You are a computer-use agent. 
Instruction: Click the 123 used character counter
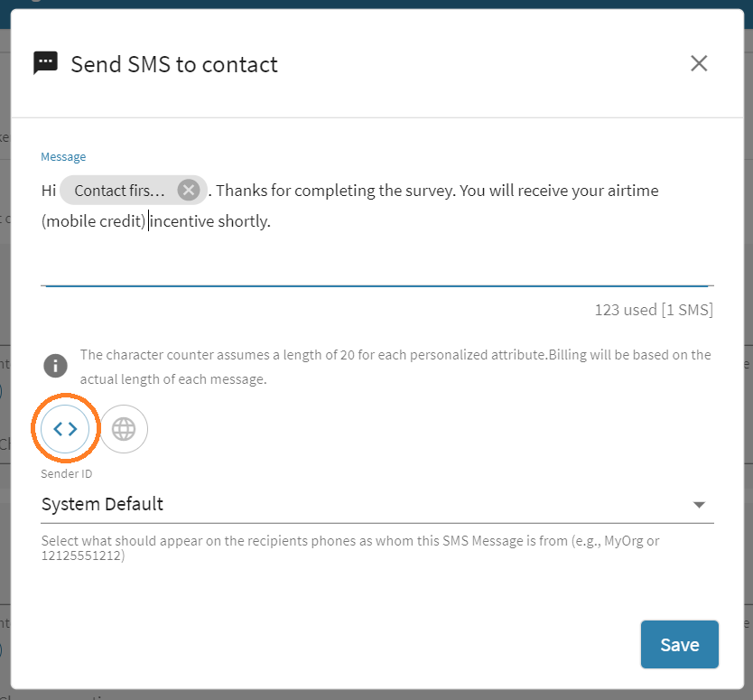click(x=654, y=309)
